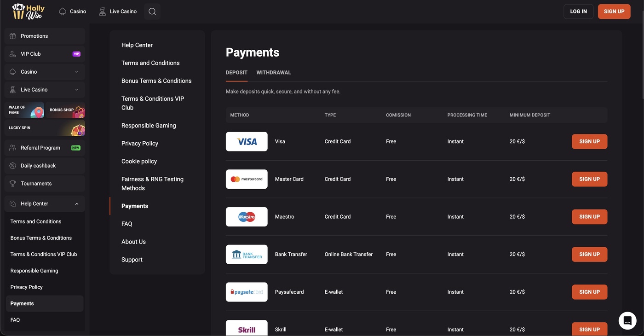The image size is (644, 336).
Task: Open Help Center in the middle menu
Action: pos(137,45)
